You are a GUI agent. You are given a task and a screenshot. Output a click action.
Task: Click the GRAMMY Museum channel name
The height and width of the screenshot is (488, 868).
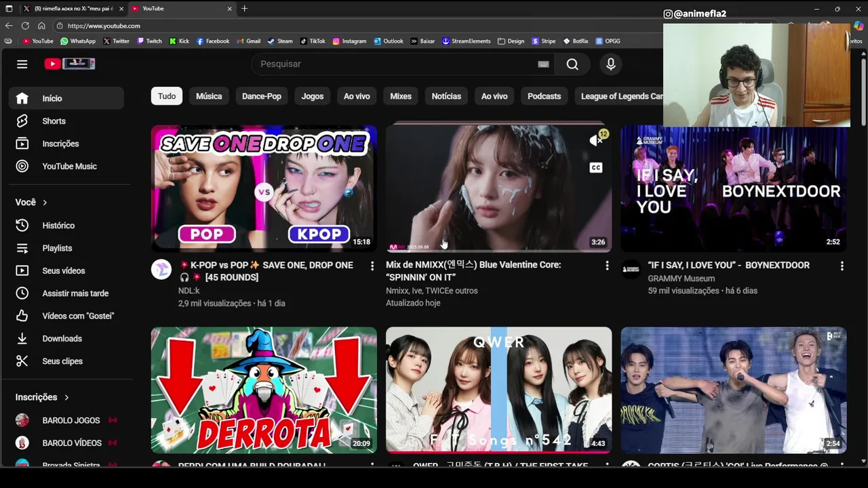(x=681, y=279)
